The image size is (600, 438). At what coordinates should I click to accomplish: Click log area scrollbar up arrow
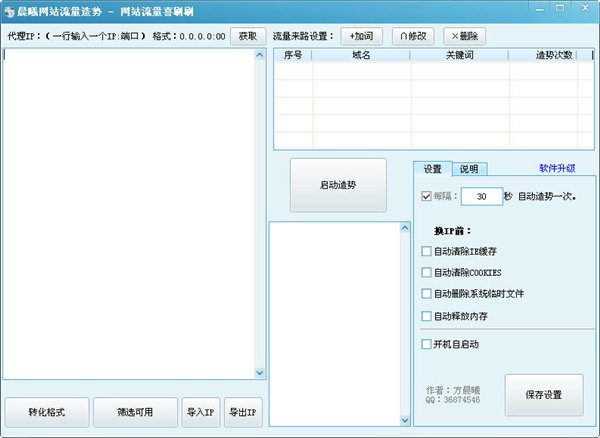pyautogui.click(x=405, y=228)
